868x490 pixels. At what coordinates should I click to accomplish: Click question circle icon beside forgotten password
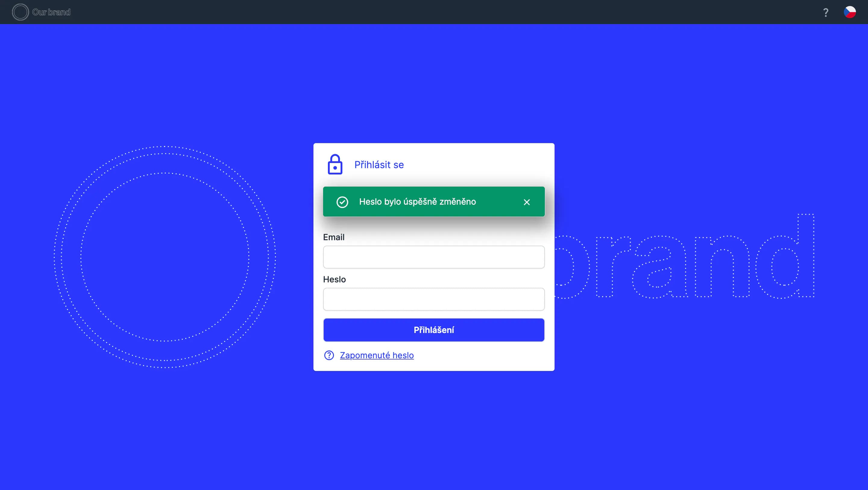(329, 355)
